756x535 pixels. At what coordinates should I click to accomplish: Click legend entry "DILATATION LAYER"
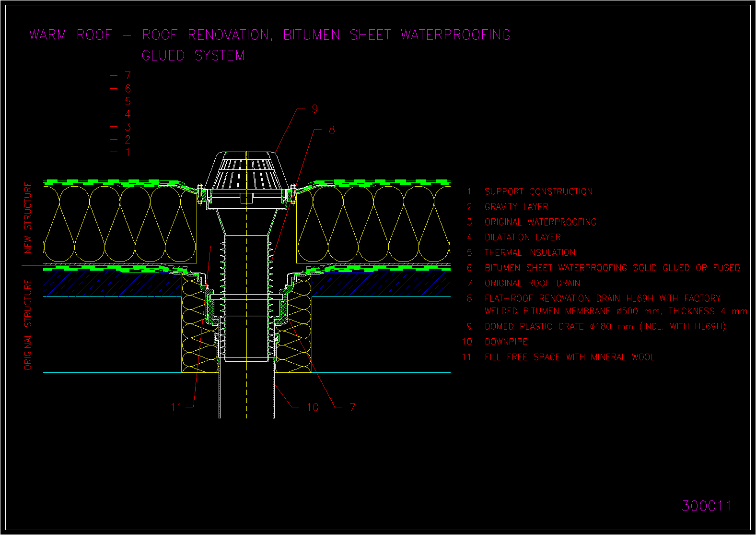coord(523,237)
